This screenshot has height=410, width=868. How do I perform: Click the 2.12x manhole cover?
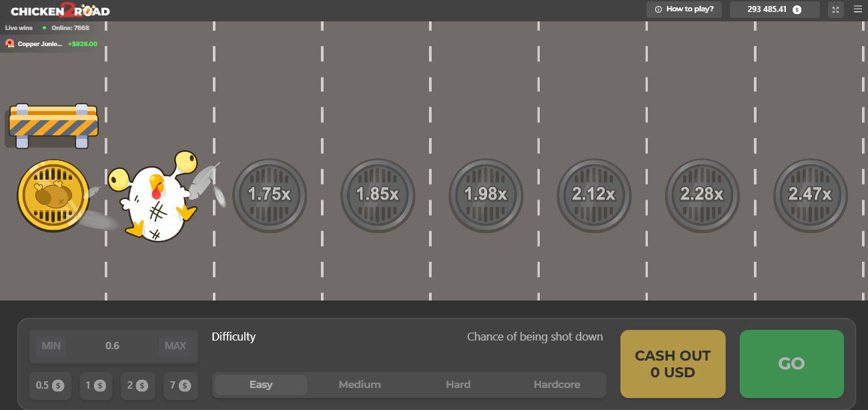tap(594, 195)
